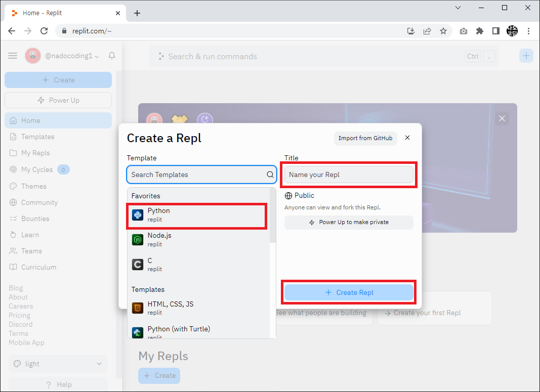Bookmark this page with the star icon
The width and height of the screenshot is (540, 392).
click(x=443, y=31)
